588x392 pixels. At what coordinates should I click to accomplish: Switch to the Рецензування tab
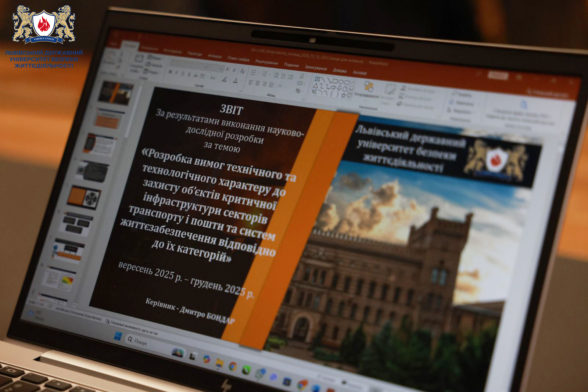[x=266, y=62]
